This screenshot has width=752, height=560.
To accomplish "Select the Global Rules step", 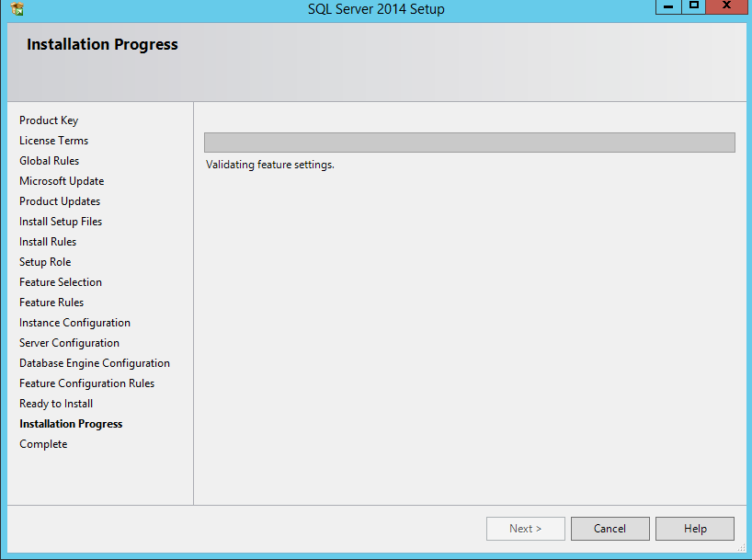I will (x=49, y=161).
